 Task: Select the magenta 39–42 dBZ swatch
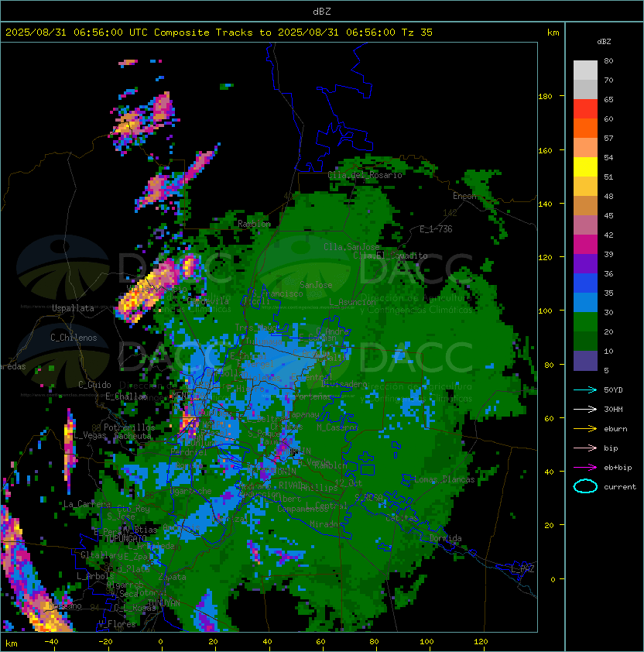click(585, 244)
